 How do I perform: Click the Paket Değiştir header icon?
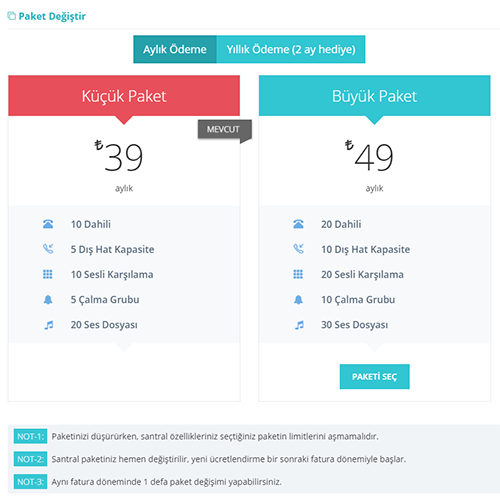coord(11,16)
